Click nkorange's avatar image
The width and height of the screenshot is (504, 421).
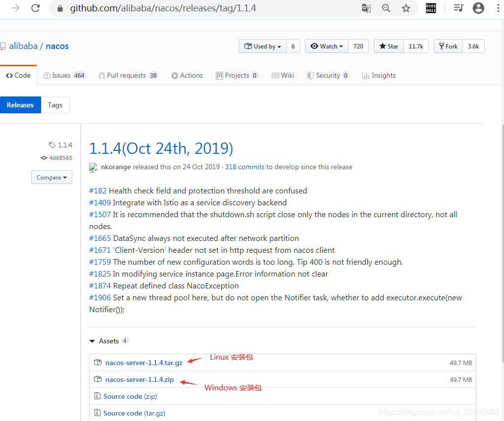pos(93,167)
